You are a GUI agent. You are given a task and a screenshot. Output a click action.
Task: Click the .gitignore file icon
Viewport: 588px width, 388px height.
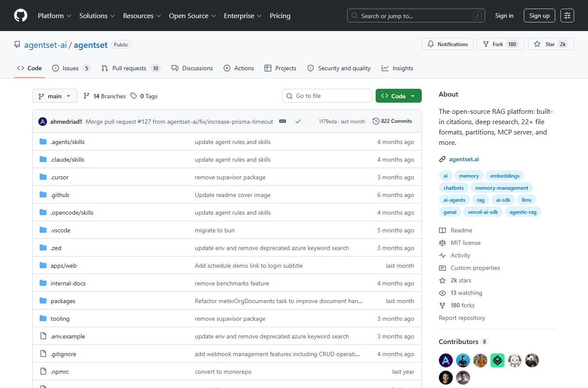(43, 354)
